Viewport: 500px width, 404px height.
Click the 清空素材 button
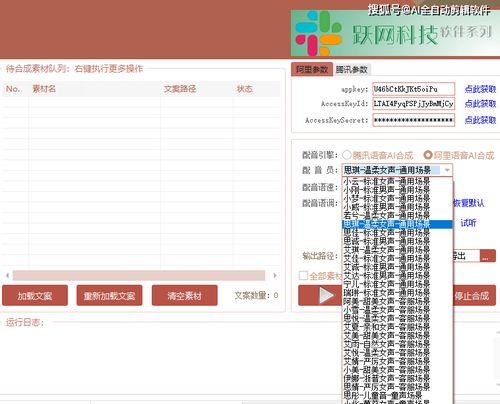184,295
